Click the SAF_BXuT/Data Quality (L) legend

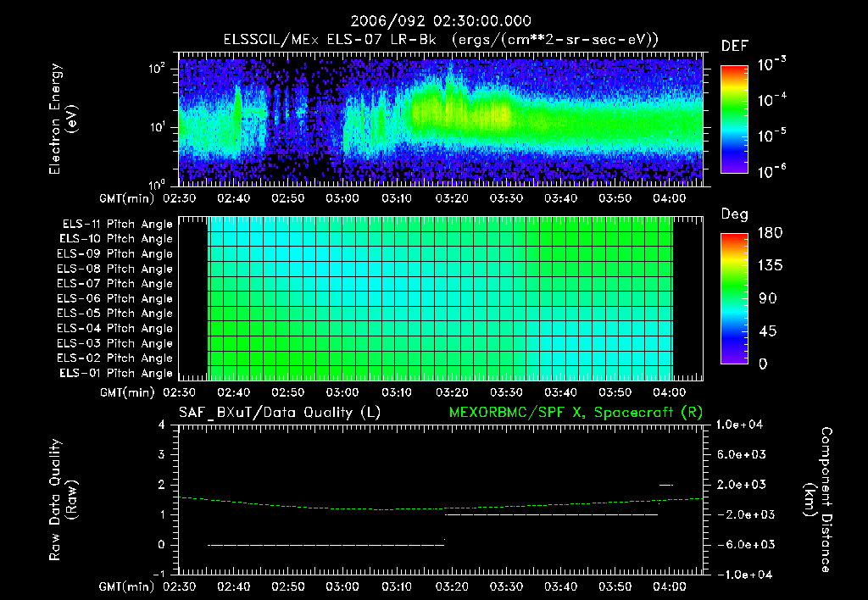(x=280, y=413)
